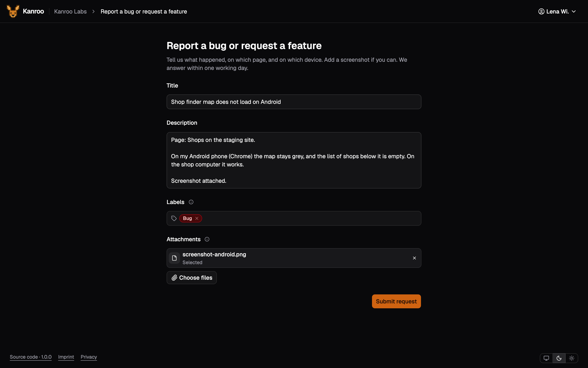Click the Kanroo fox logo icon
588x368 pixels.
tap(13, 11)
